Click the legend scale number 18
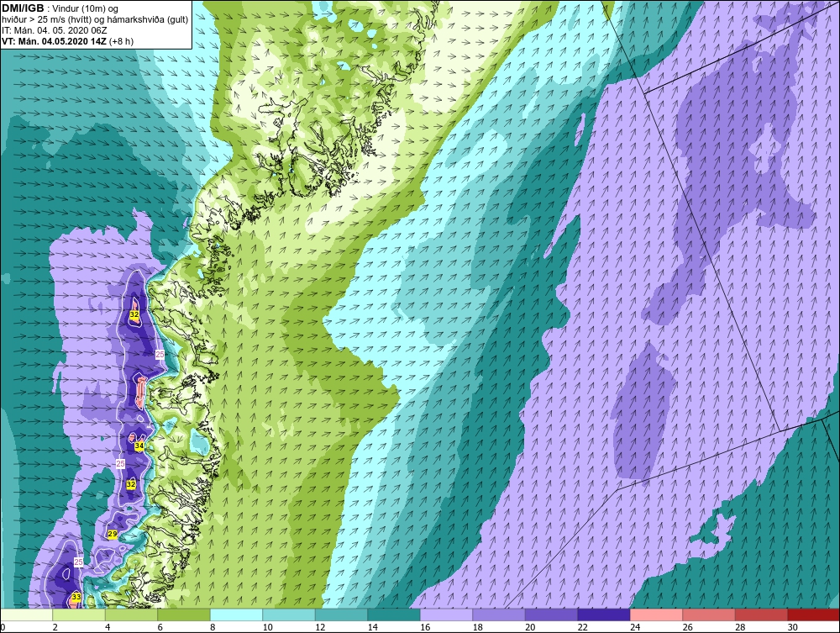Screen dimensions: 840x633 point(477,627)
